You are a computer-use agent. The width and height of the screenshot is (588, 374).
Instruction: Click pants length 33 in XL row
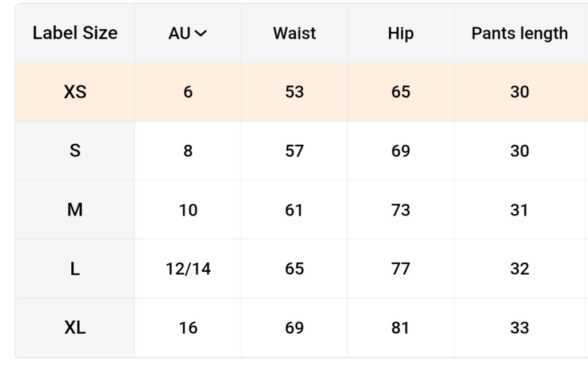pos(520,328)
